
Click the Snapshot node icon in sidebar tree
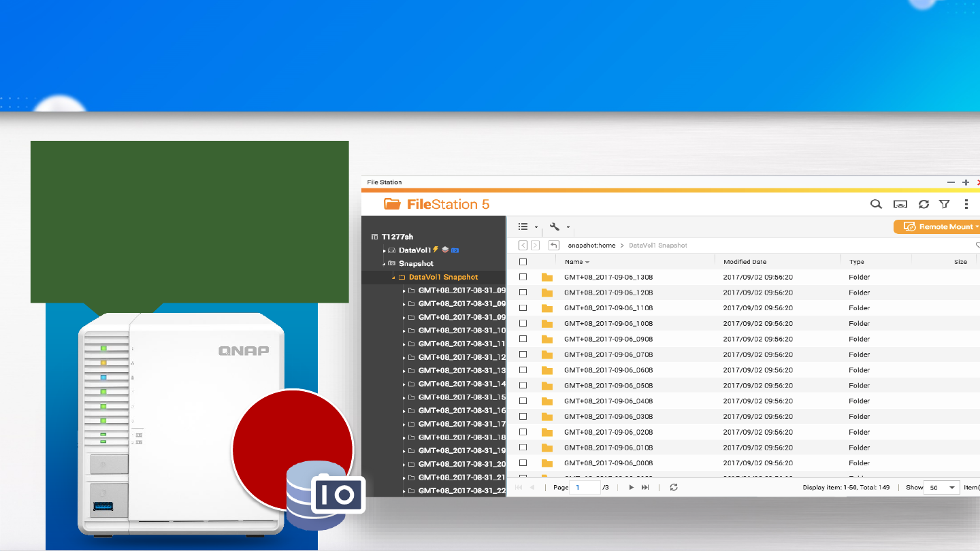(x=391, y=263)
